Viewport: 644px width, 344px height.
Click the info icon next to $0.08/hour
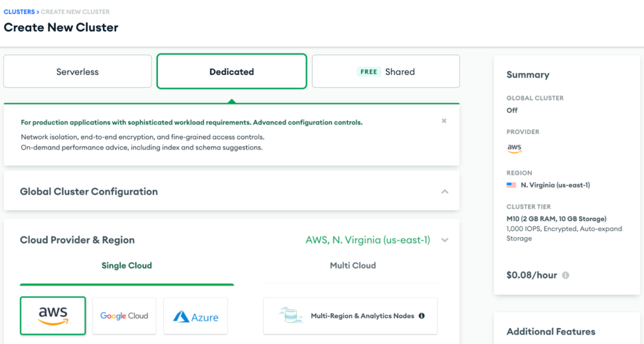(x=566, y=275)
